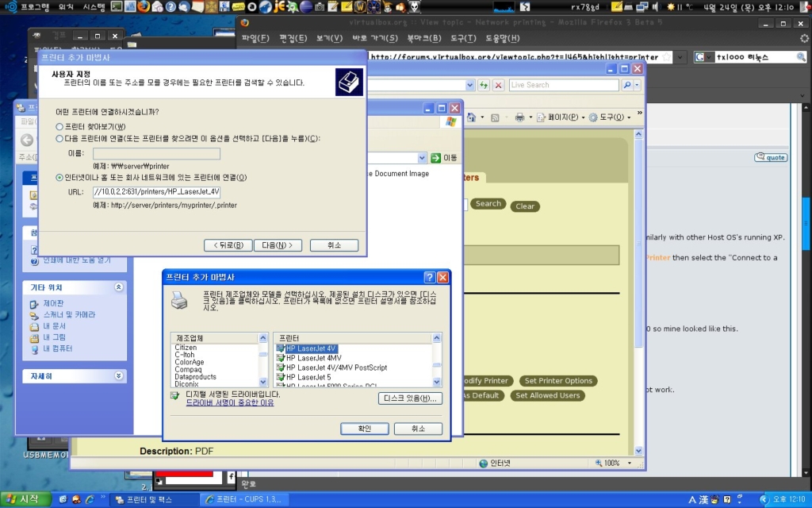
Task: Expand the '자세히' panel chevron
Action: [119, 375]
